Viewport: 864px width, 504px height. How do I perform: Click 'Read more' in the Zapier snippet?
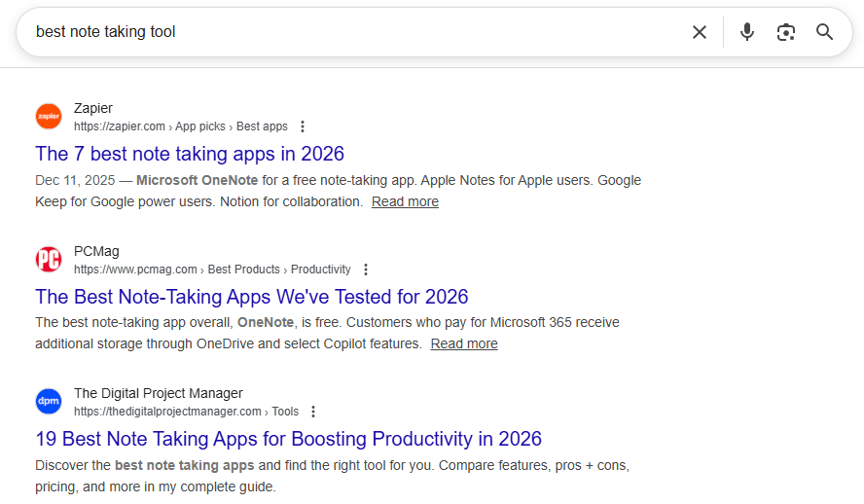tap(405, 201)
